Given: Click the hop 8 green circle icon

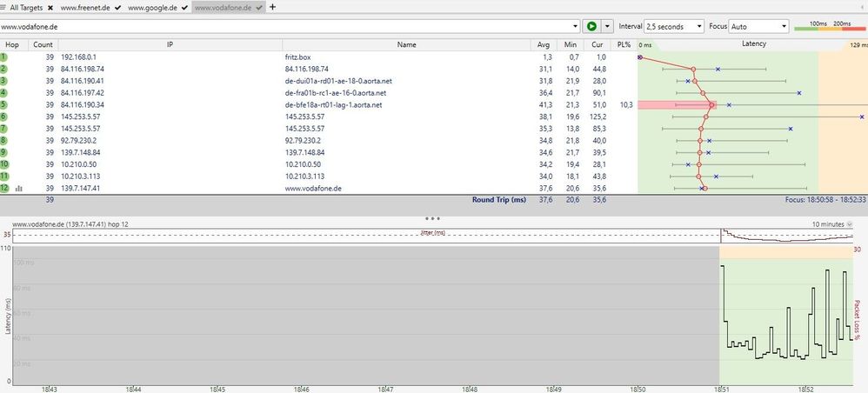Looking at the screenshot, I should coord(3,140).
